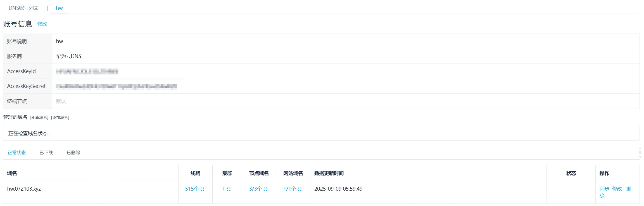Click the [刷新域名] link
This screenshot has height=206, width=644.
[x=39, y=118]
